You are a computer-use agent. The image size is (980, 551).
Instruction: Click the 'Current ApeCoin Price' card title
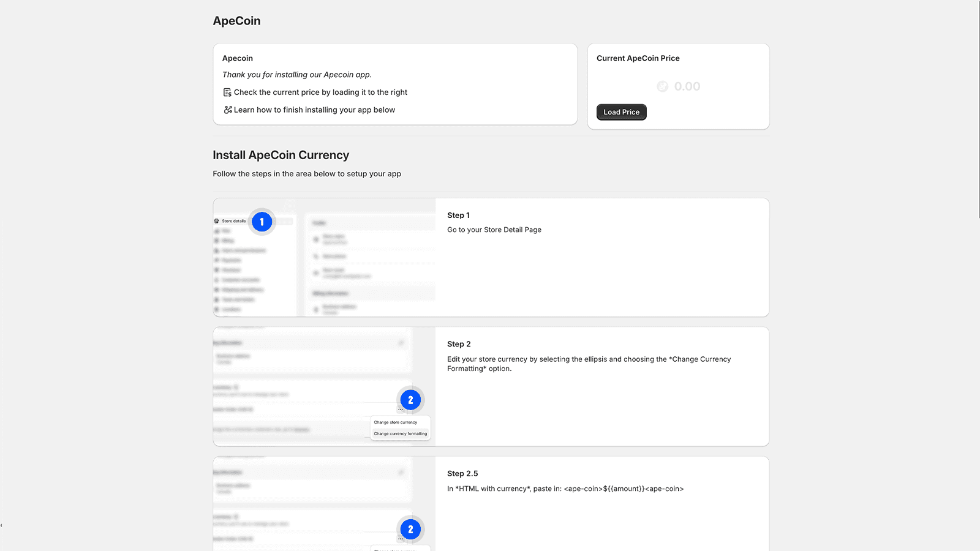638,58
